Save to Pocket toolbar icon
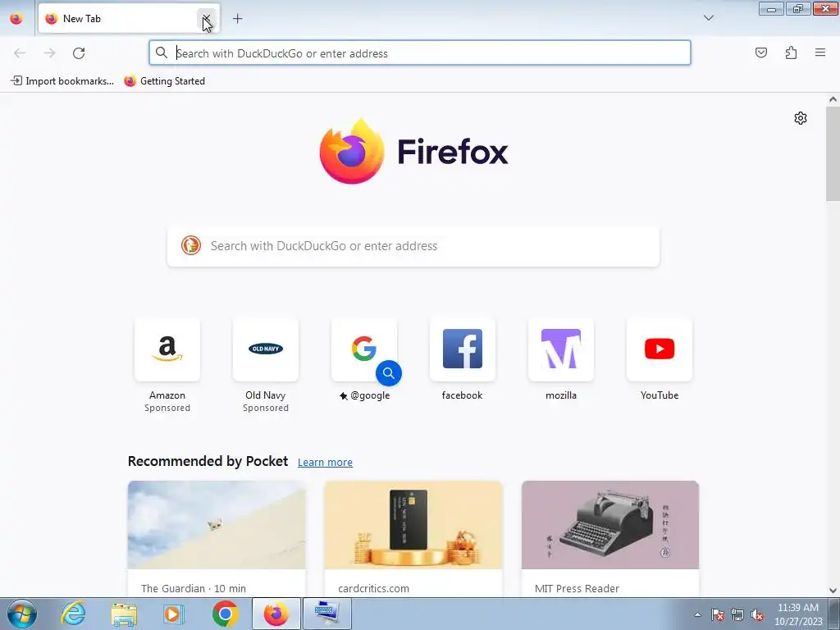The image size is (840, 630). (x=760, y=52)
